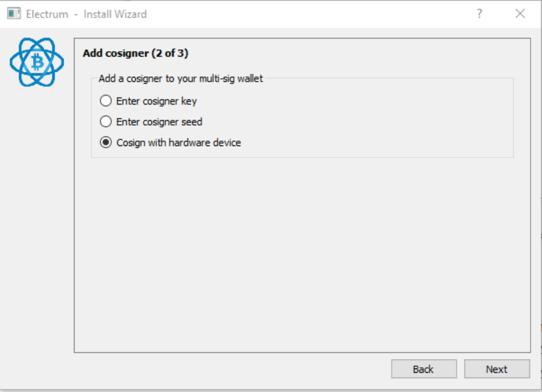This screenshot has height=392, width=542.
Task: Click the "Cosign with hardware device" label text
Action: click(178, 142)
